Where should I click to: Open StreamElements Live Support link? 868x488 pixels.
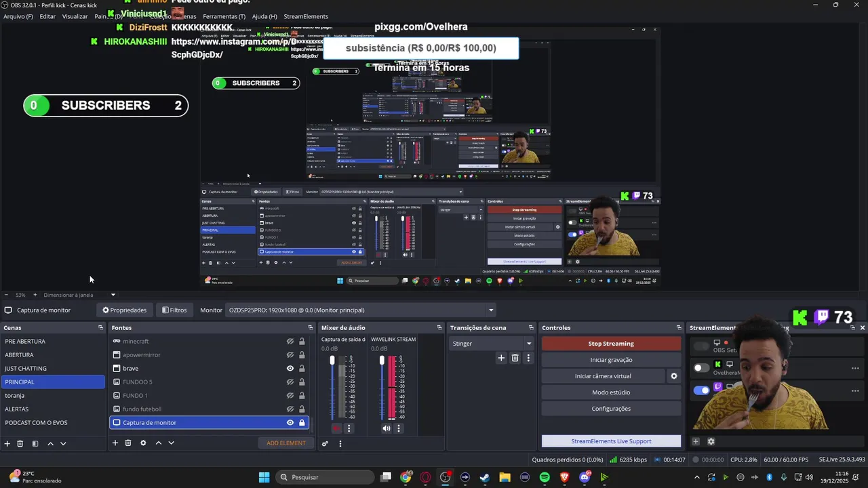[x=611, y=441]
